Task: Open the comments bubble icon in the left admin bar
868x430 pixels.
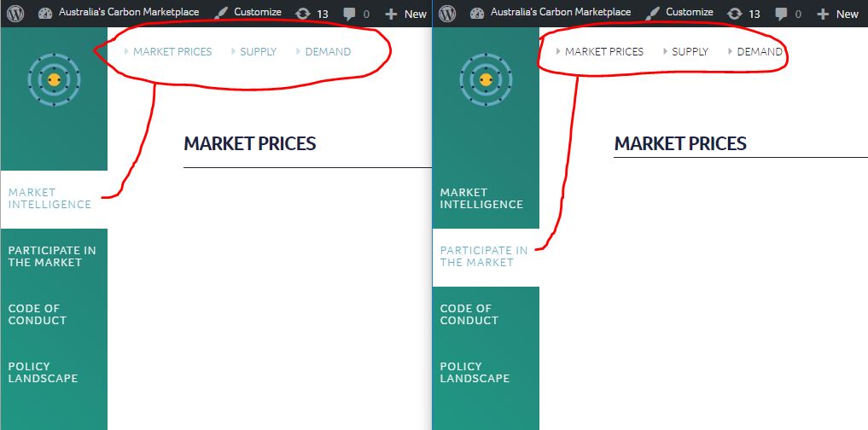Action: click(349, 14)
